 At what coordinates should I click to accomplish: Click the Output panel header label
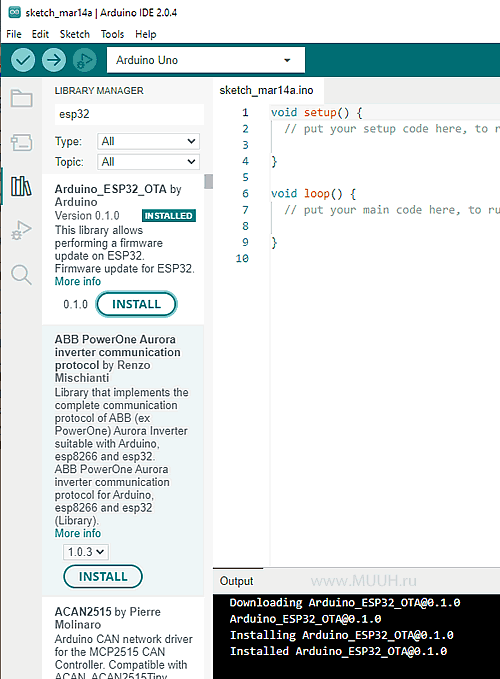(236, 581)
